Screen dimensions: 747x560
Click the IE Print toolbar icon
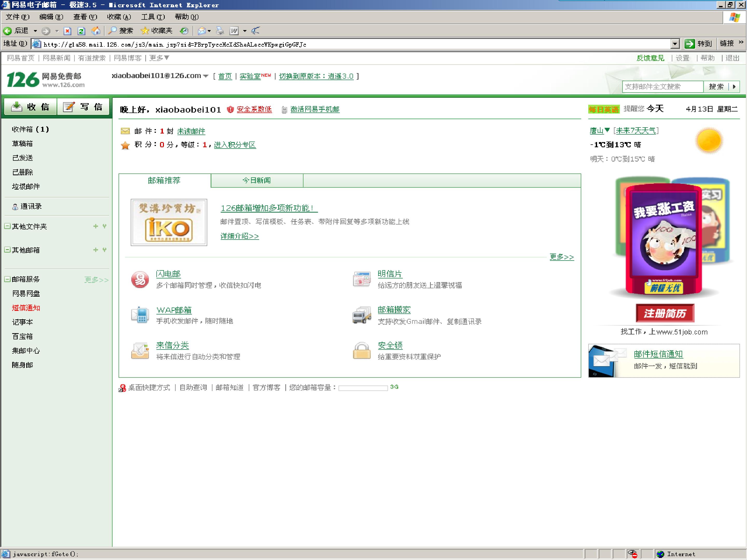pyautogui.click(x=220, y=31)
